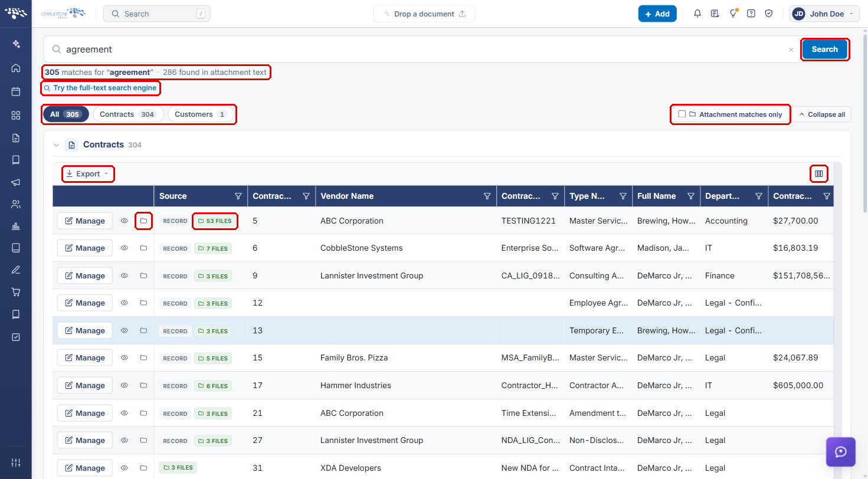
Task: Open John Doe user menu
Action: pyautogui.click(x=824, y=14)
